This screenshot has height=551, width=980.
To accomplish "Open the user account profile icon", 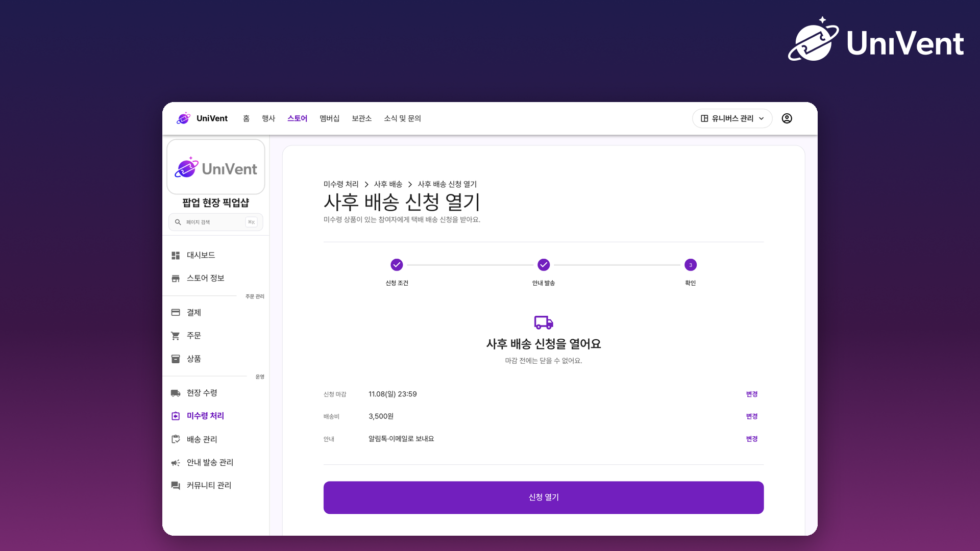I will [x=787, y=118].
